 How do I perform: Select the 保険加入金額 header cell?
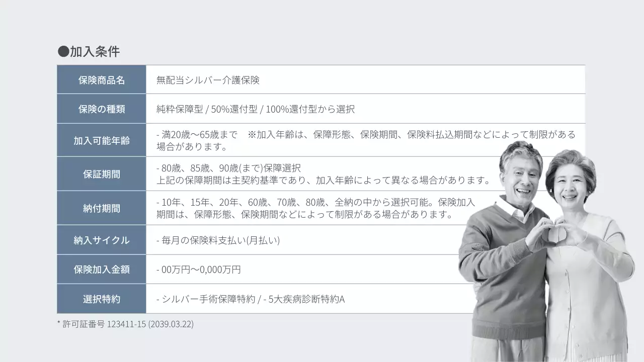pyautogui.click(x=102, y=269)
